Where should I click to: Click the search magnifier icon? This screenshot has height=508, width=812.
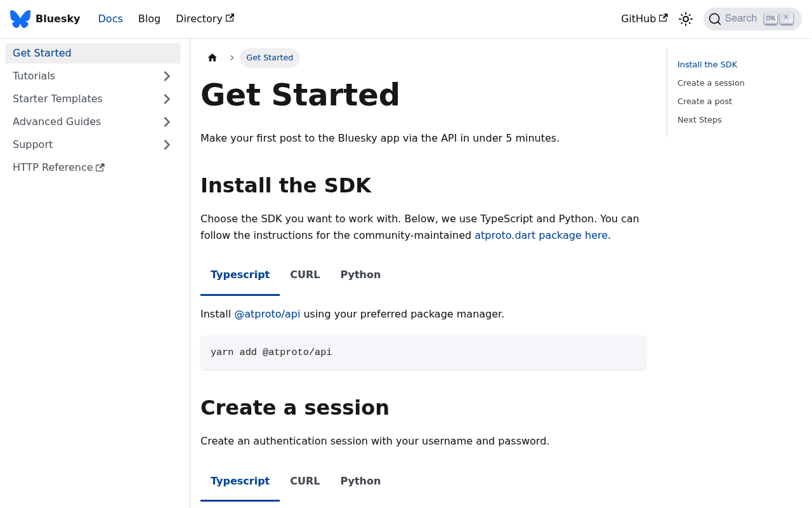point(715,19)
